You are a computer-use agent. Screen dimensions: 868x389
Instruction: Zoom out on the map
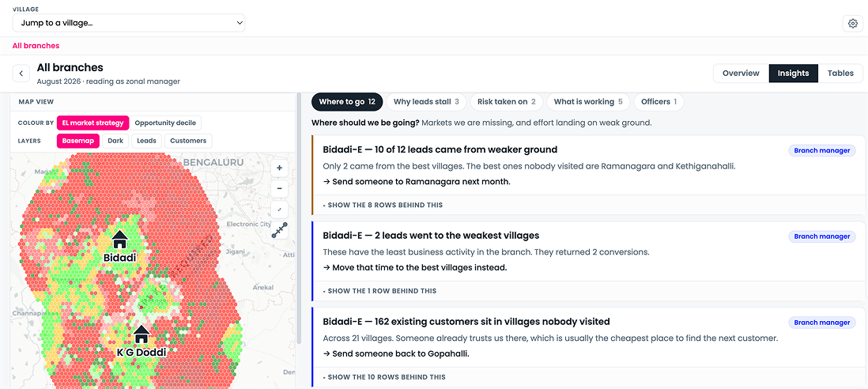[279, 188]
